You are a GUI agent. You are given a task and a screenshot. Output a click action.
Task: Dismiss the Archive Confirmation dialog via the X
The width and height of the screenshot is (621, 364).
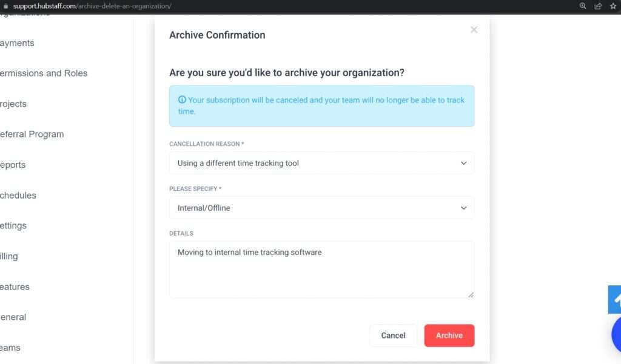point(474,29)
